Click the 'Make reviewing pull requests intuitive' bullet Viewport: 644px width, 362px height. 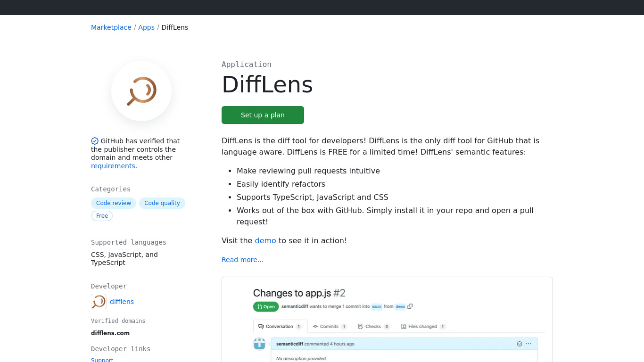coord(308,171)
